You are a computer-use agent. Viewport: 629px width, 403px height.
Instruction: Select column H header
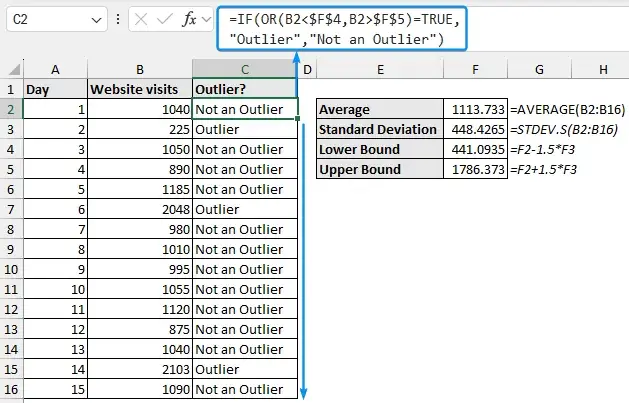coord(603,69)
